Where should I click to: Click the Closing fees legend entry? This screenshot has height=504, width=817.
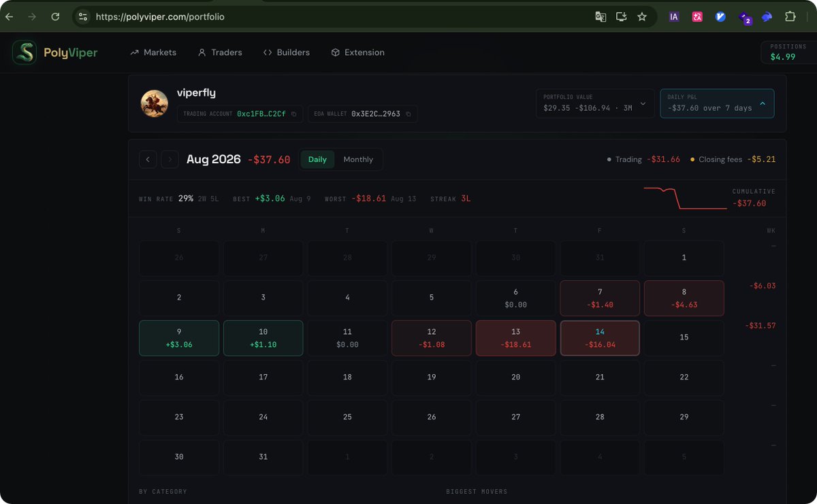coord(733,159)
